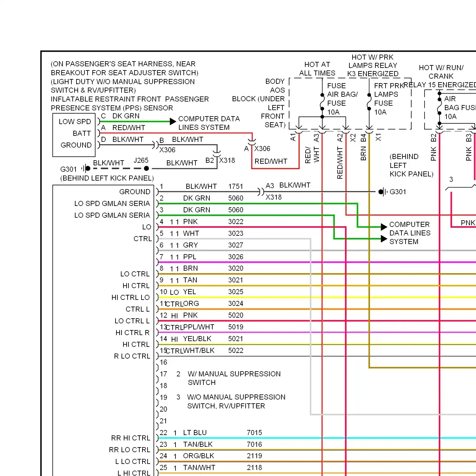The width and height of the screenshot is (476, 476).
Task: Select circuit number '3024' on ORG wire
Action: (236, 303)
